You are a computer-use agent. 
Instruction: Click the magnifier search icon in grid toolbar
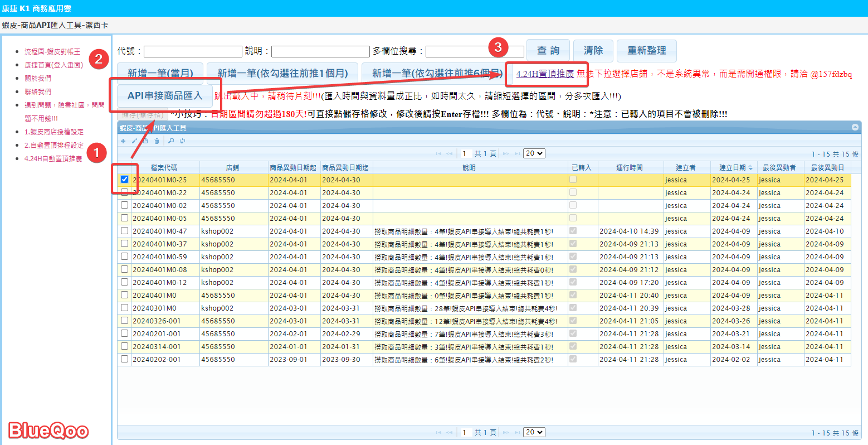click(171, 141)
